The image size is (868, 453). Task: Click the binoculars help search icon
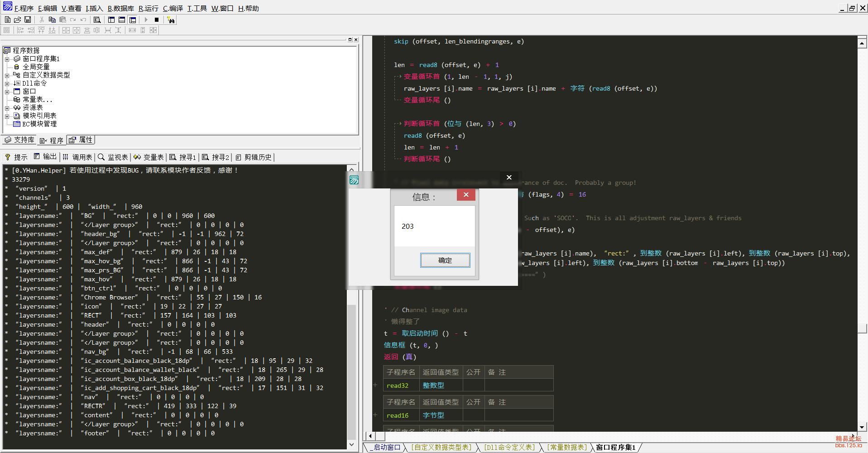[x=171, y=20]
